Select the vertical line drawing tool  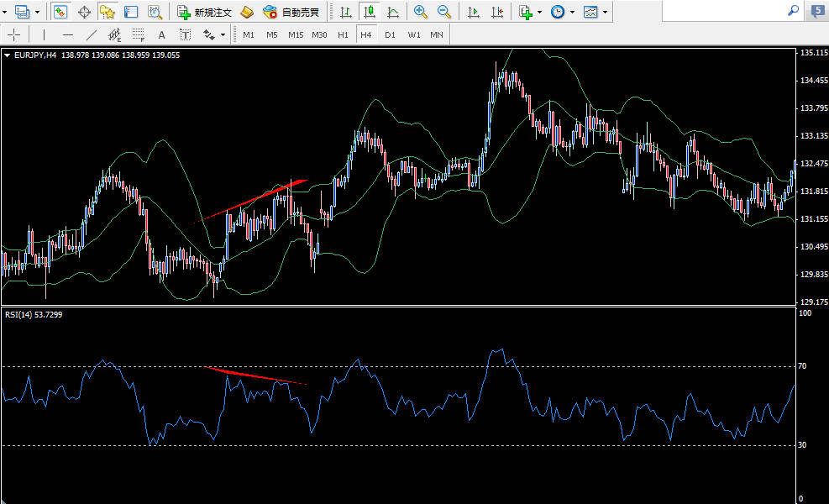pos(44,35)
